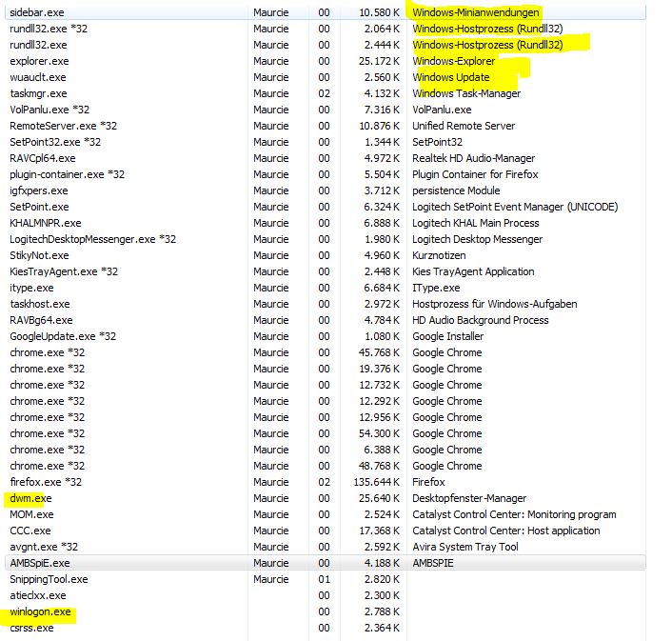Click the 10.580 K memory value
672x641 pixels.
(379, 13)
